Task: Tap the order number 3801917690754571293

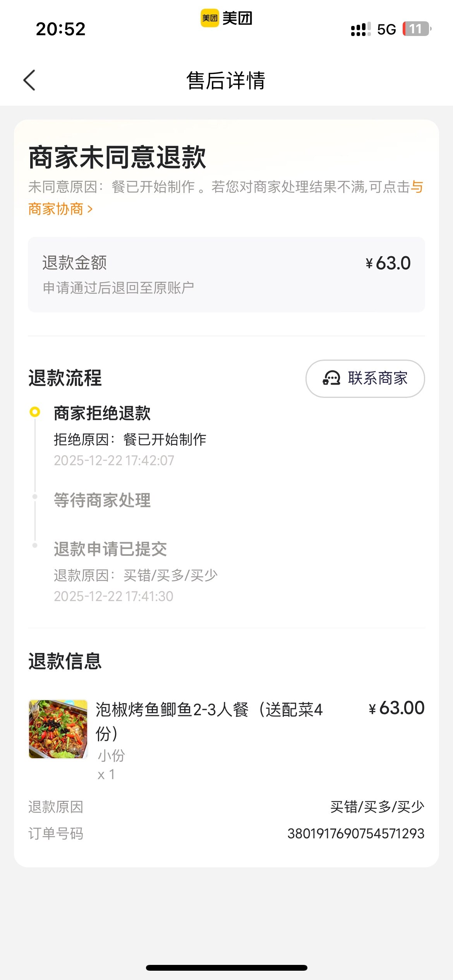Action: (355, 834)
